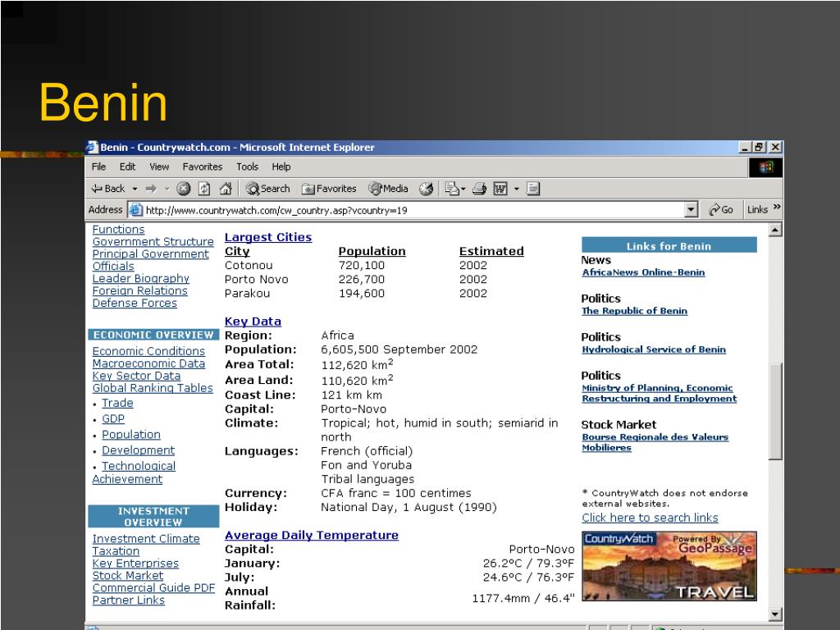Select the Cotonou city name text

click(x=249, y=266)
